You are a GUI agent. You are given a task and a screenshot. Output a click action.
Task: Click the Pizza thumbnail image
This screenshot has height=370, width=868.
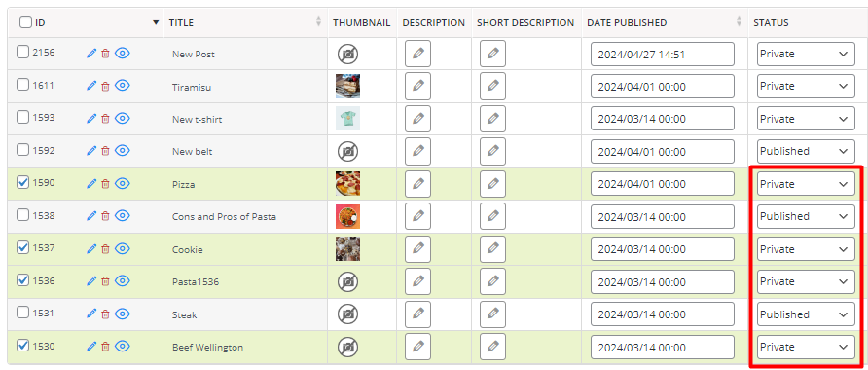click(x=347, y=184)
